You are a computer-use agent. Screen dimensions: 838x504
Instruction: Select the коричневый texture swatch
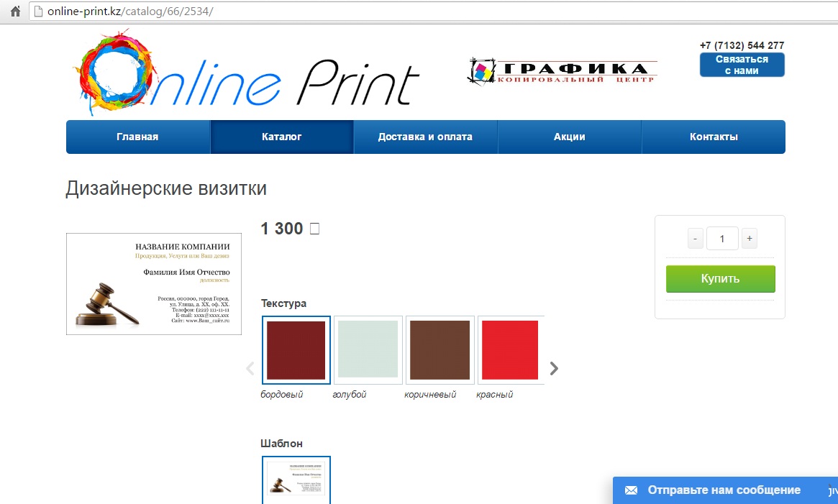(440, 350)
